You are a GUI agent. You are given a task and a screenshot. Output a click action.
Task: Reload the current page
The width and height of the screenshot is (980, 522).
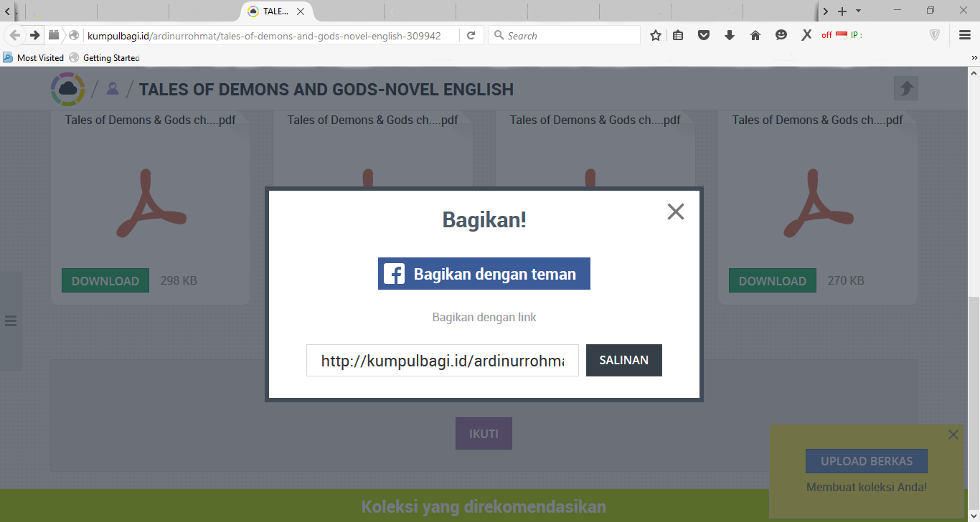click(x=471, y=35)
